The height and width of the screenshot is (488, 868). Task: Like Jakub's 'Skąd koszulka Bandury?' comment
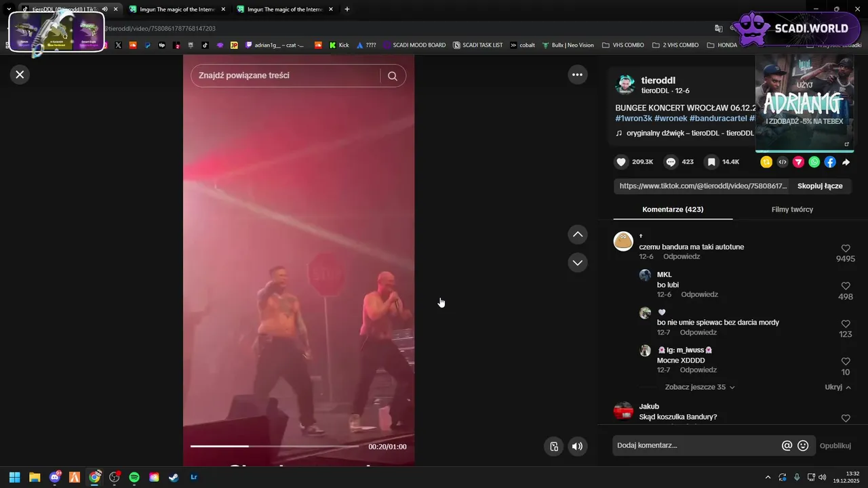pyautogui.click(x=846, y=418)
